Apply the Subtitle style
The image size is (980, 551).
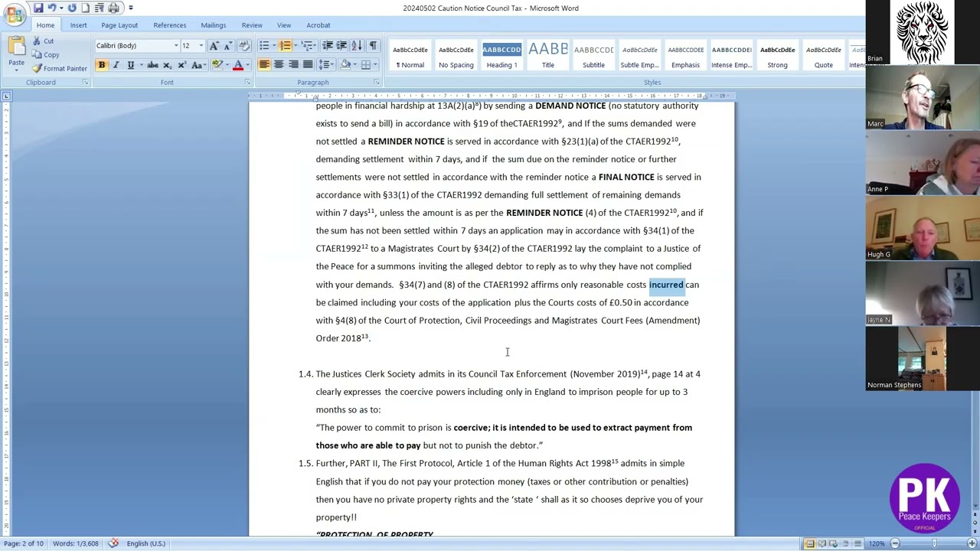point(594,57)
